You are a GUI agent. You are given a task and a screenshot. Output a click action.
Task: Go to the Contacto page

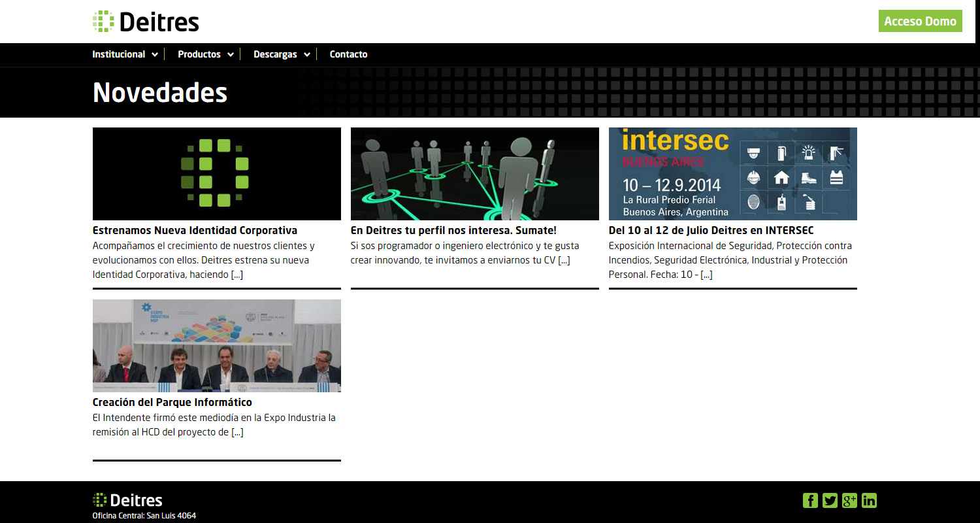[348, 54]
